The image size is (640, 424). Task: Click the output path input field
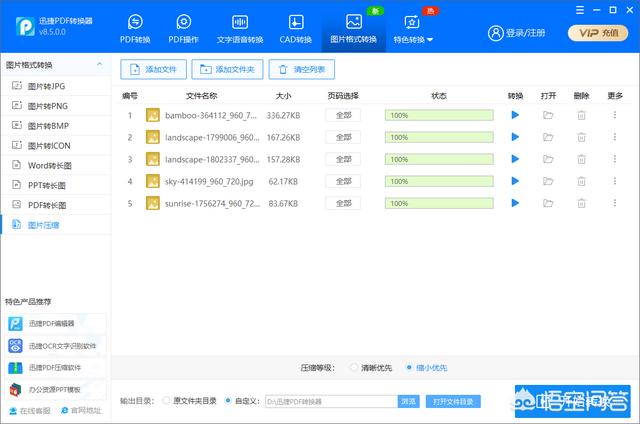[331, 402]
